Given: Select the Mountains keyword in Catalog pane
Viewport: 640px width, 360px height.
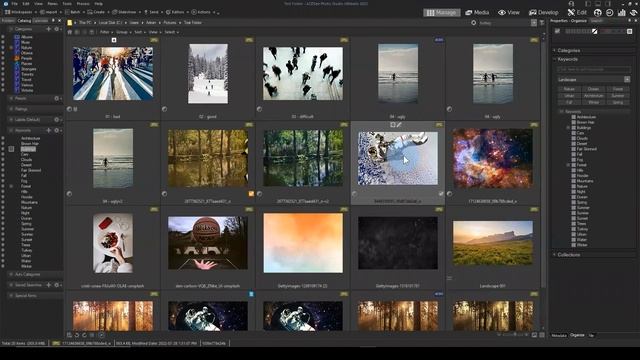Looking at the screenshot, I should [x=29, y=202].
